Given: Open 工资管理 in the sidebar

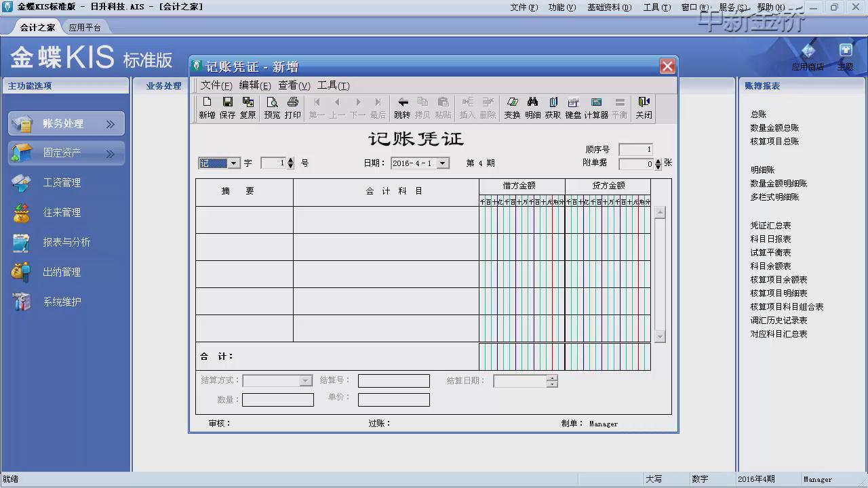Looking at the screenshot, I should coord(62,182).
